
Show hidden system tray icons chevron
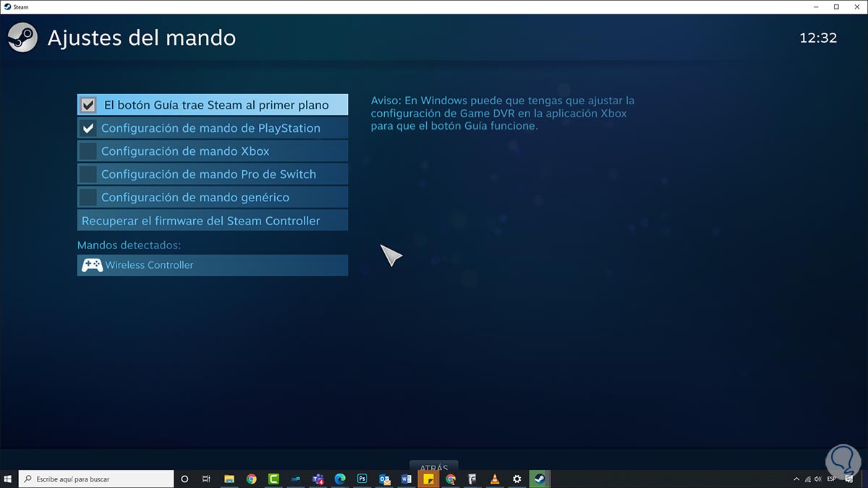pyautogui.click(x=796, y=479)
